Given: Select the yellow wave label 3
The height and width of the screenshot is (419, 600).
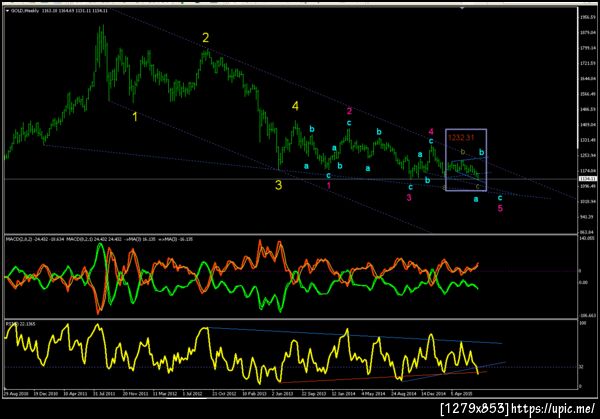Looking at the screenshot, I should tap(279, 185).
